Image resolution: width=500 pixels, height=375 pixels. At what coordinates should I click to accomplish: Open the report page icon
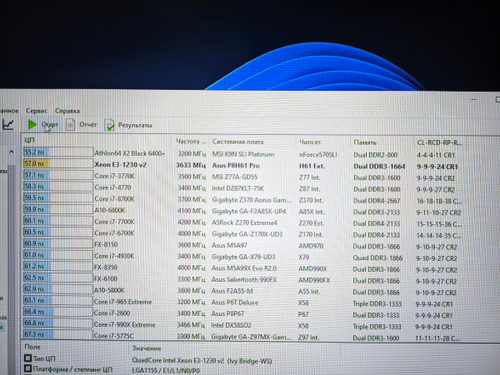[x=70, y=125]
